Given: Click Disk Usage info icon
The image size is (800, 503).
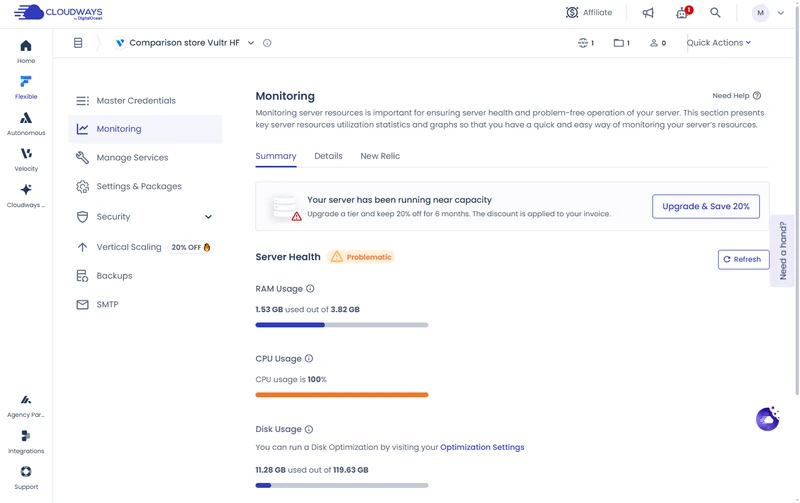Looking at the screenshot, I should pyautogui.click(x=309, y=429).
